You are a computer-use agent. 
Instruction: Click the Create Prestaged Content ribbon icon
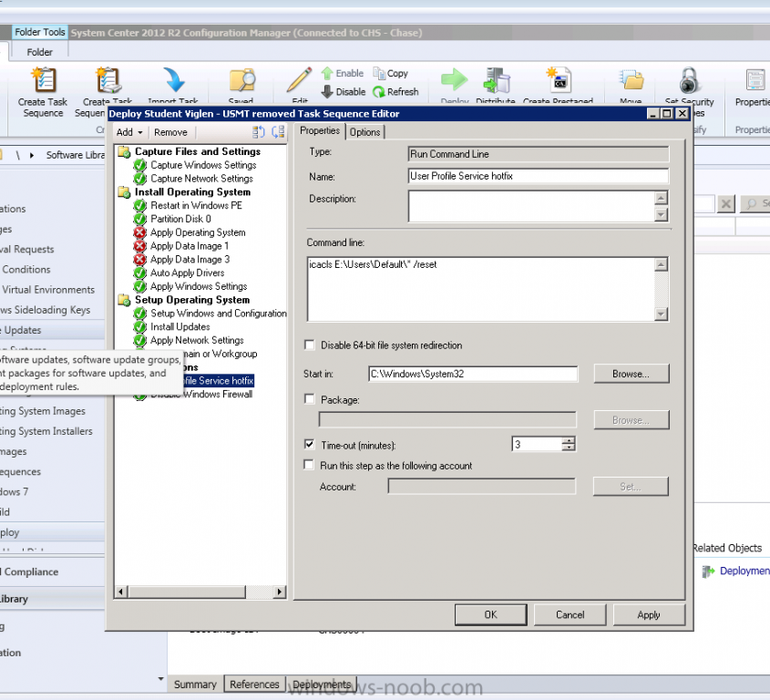(558, 81)
